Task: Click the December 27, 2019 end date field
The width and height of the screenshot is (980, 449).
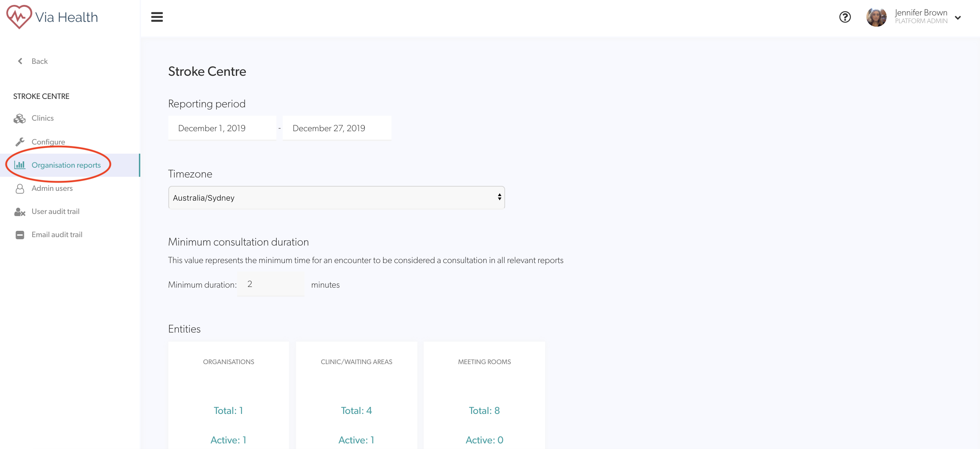Action: tap(337, 128)
